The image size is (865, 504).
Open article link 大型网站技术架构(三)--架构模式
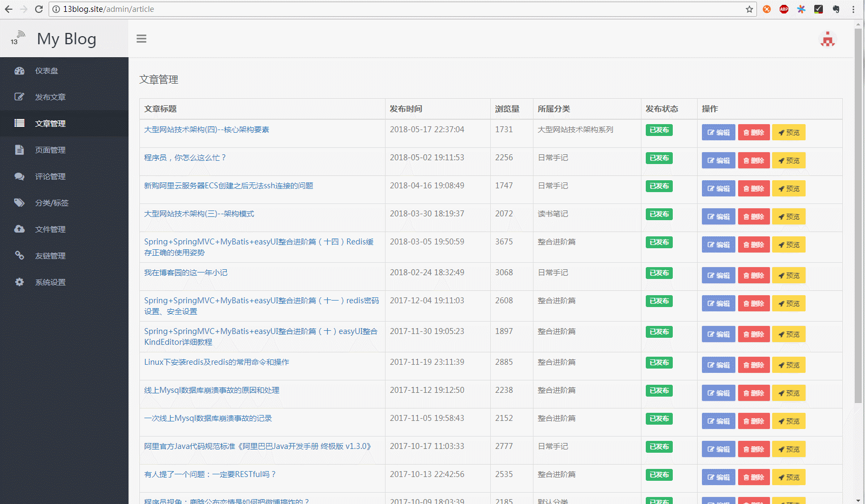tap(199, 214)
